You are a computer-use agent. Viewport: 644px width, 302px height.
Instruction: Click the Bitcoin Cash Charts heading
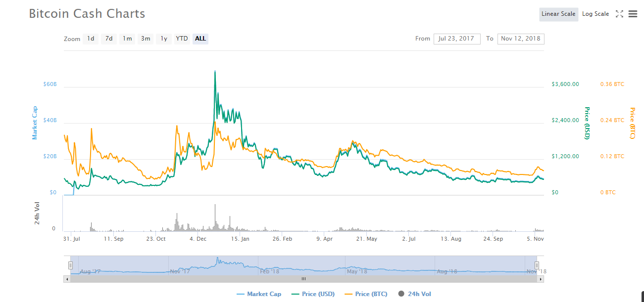pyautogui.click(x=87, y=13)
